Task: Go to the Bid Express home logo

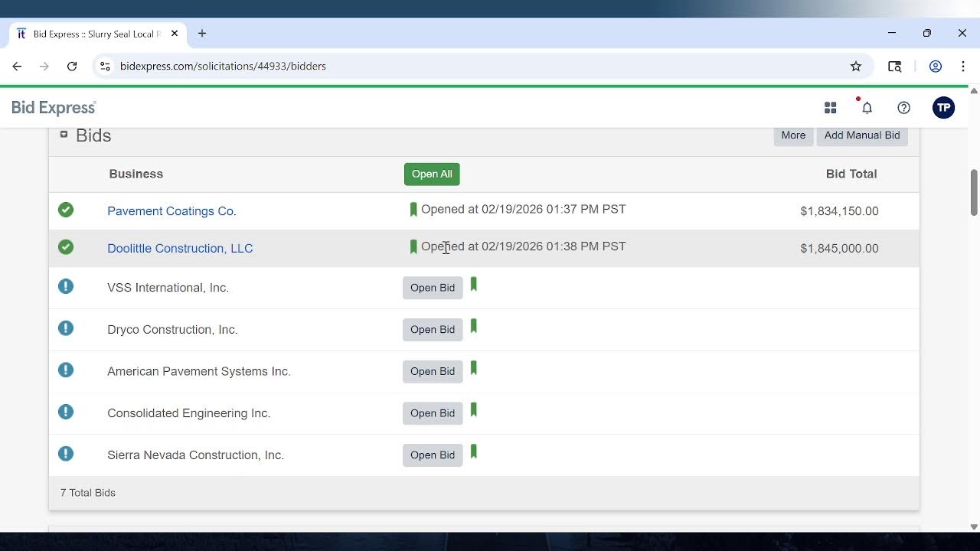Action: [54, 108]
